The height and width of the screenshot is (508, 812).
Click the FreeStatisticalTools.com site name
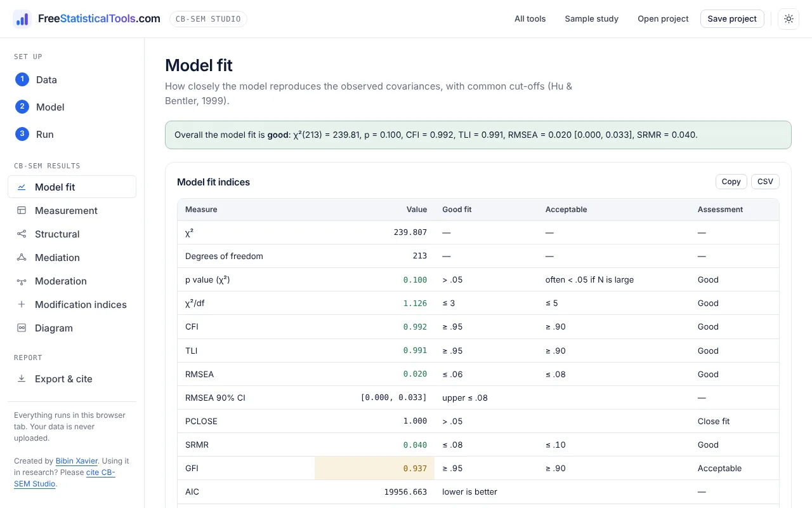tap(99, 19)
